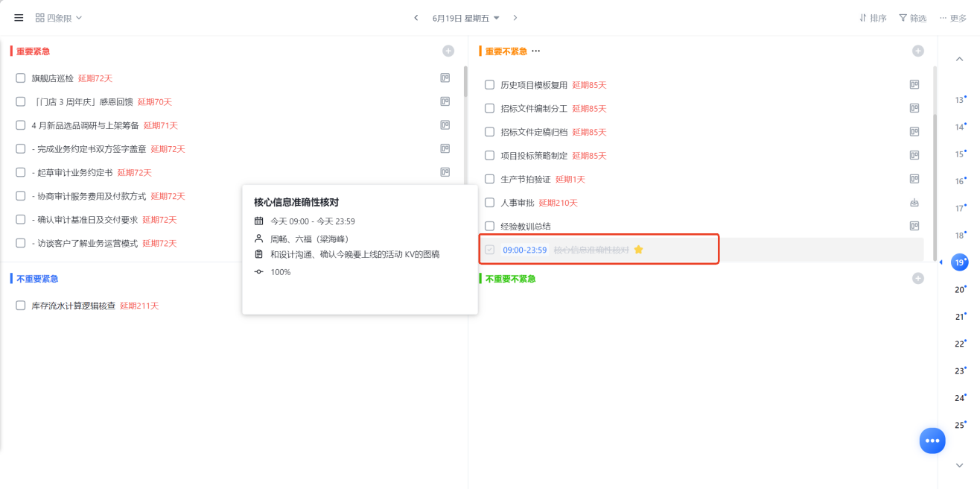
Task: Check the 历史项目模板复用 checkbox
Action: click(x=490, y=84)
